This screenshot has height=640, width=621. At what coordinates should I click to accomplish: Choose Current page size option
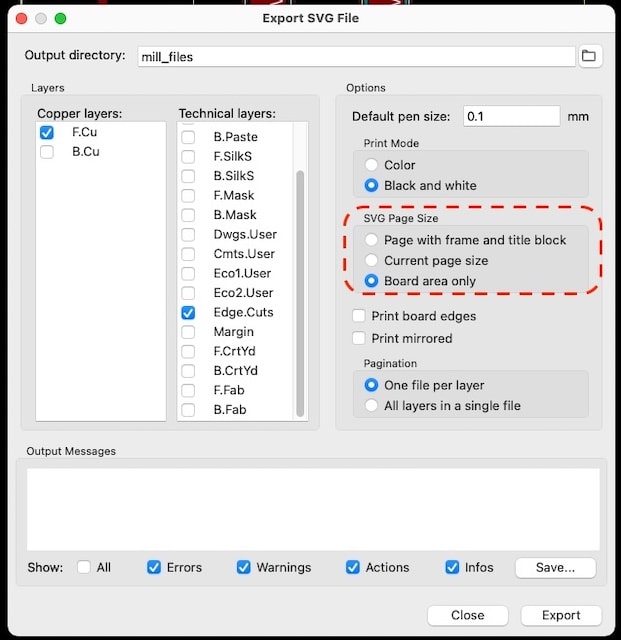(371, 260)
